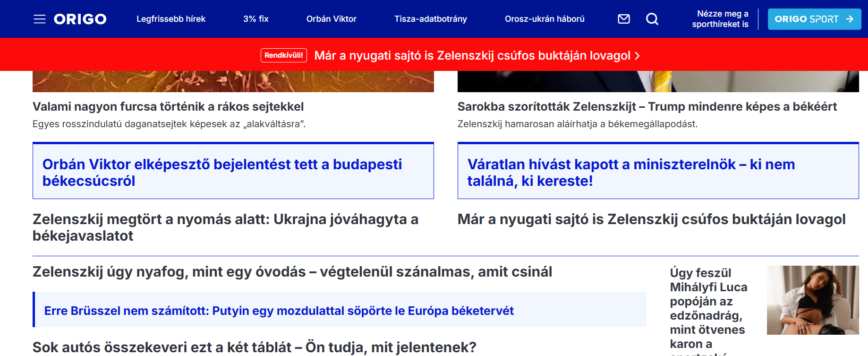Open Sarokba szorították Zelenszkijt article
This screenshot has width=868, height=356.
tap(647, 107)
